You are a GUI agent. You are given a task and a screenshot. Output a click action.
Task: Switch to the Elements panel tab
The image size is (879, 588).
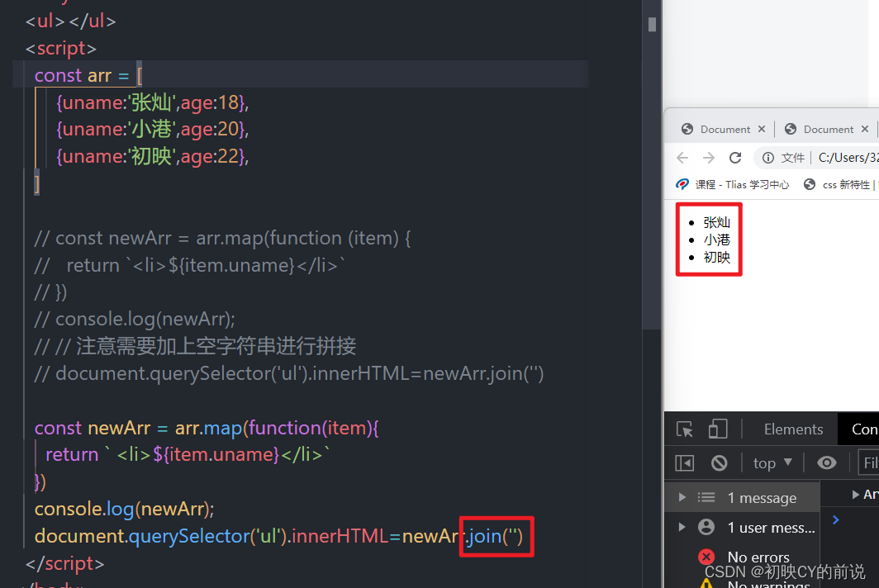(x=793, y=429)
